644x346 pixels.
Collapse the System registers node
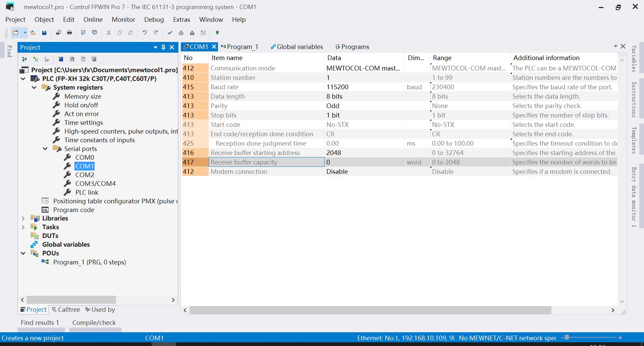coord(34,88)
